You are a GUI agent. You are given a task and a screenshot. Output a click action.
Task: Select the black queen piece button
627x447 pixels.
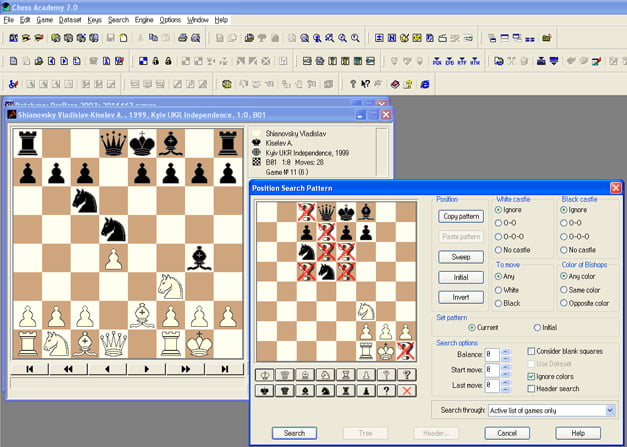tap(285, 391)
